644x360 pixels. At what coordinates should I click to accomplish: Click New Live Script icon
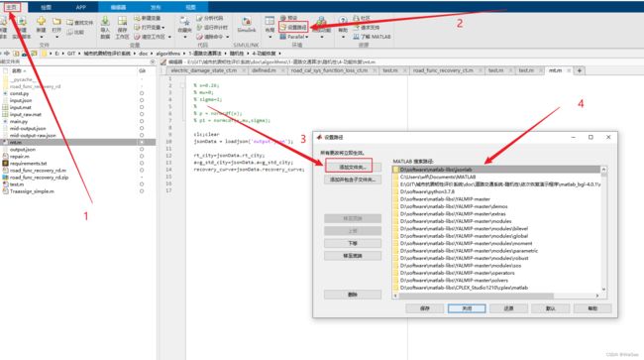click(22, 22)
